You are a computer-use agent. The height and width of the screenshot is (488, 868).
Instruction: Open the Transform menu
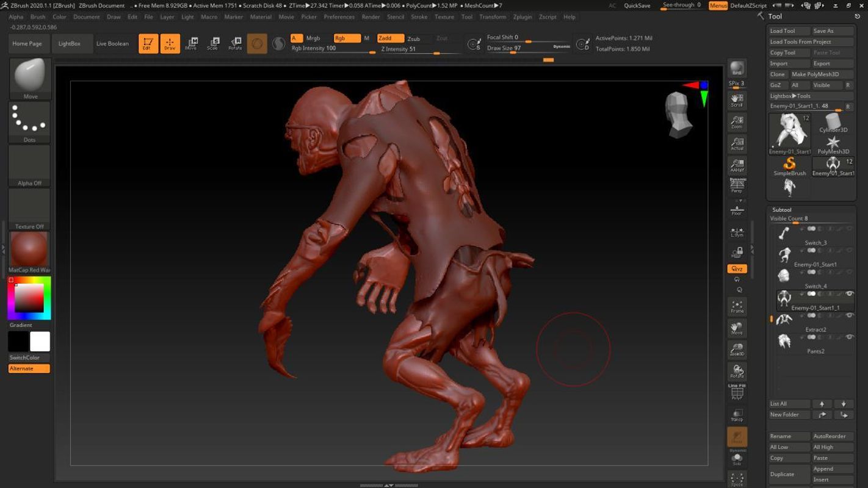click(493, 17)
